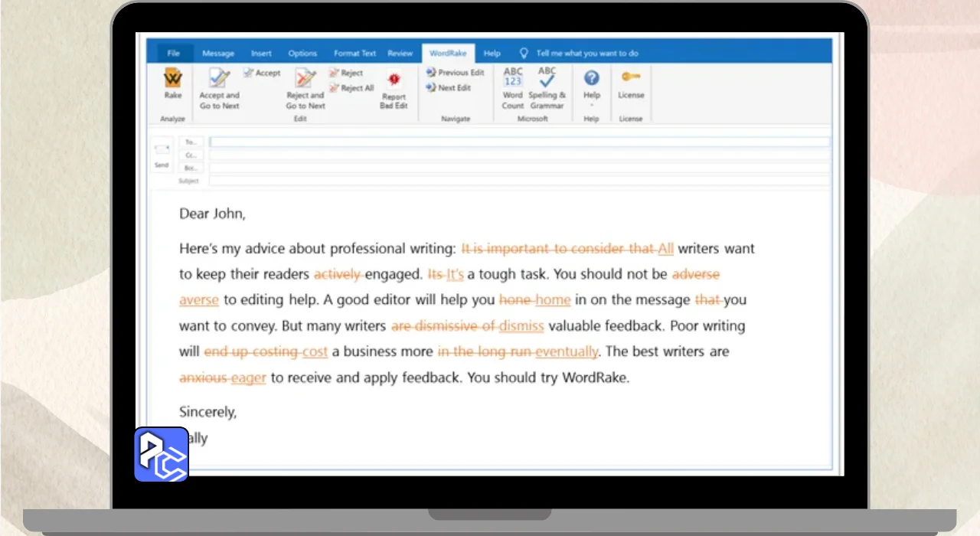Image resolution: width=980 pixels, height=536 pixels.
Task: Click Reject and Go to Next
Action: click(x=305, y=88)
